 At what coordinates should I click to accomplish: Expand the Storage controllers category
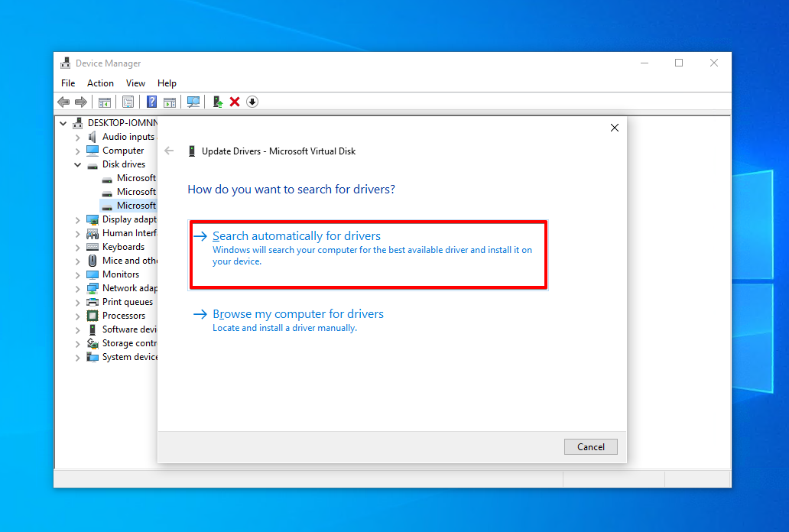point(77,344)
